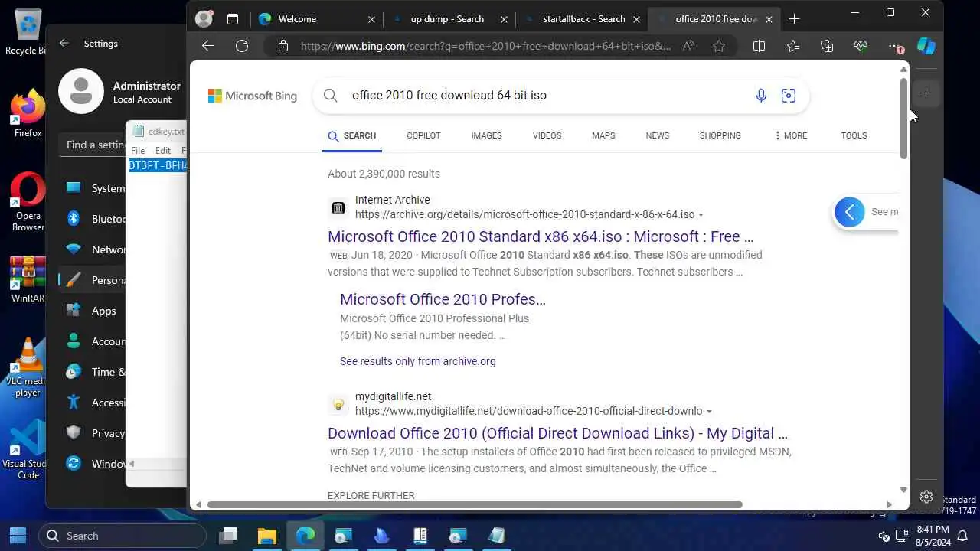The width and height of the screenshot is (980, 551).
Task: Click the page horizontal scrollbar thumb
Action: (x=475, y=504)
